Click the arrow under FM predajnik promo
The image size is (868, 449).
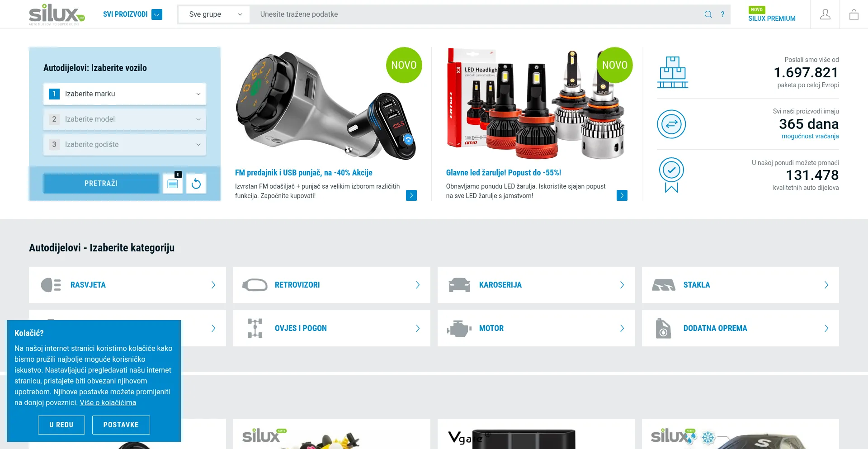(411, 195)
